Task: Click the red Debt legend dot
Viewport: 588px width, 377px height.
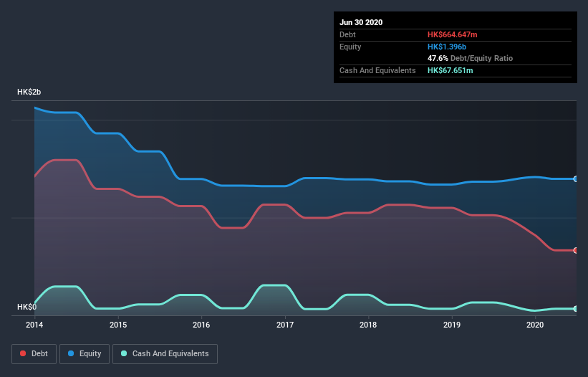Action: point(23,353)
